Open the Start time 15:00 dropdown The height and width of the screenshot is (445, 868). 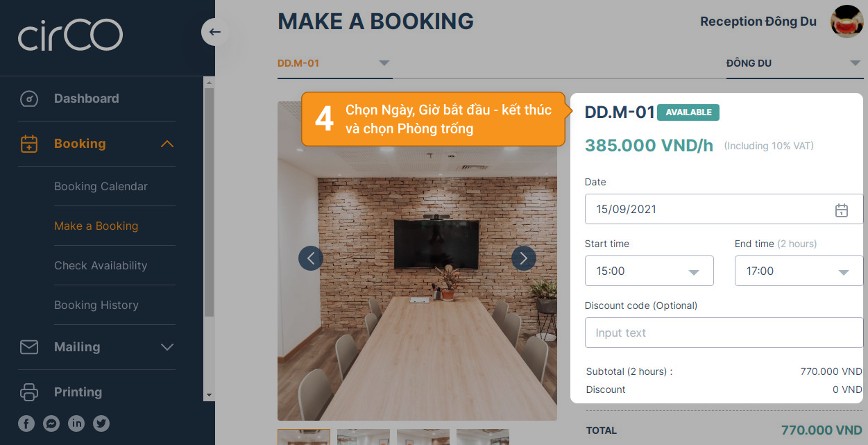(649, 271)
